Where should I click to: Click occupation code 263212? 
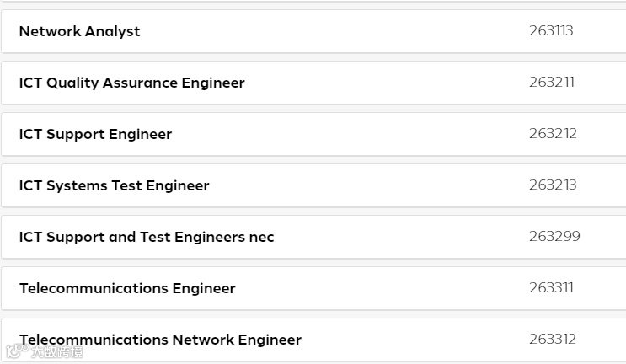pyautogui.click(x=553, y=134)
